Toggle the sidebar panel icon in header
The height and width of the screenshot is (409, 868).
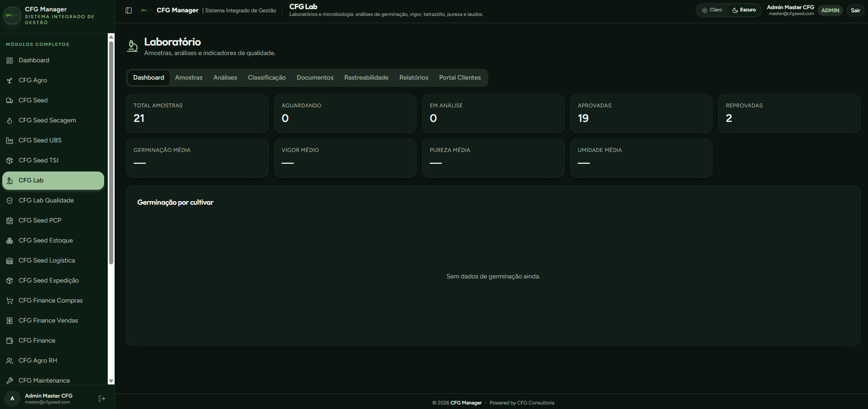click(129, 10)
